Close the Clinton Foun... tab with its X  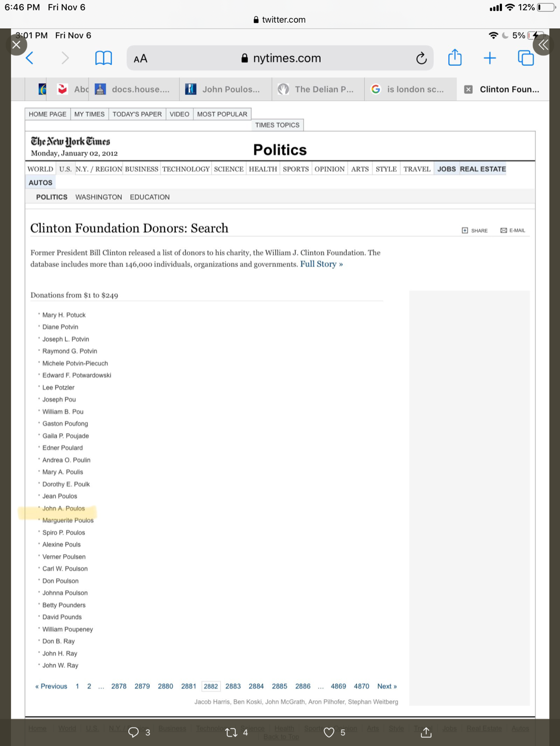point(469,89)
